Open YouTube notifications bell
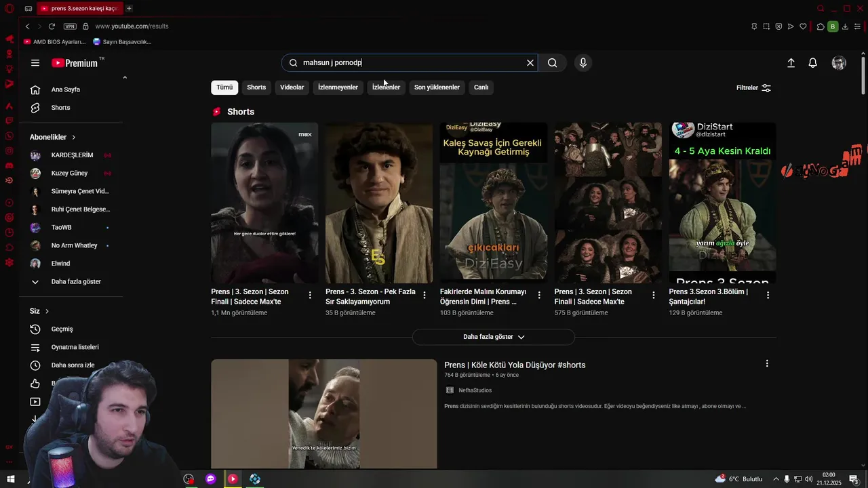Image resolution: width=868 pixels, height=488 pixels. pyautogui.click(x=812, y=63)
